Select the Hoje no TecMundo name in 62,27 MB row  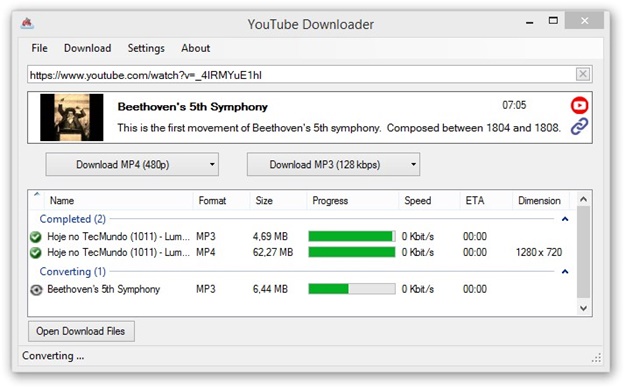tap(118, 253)
